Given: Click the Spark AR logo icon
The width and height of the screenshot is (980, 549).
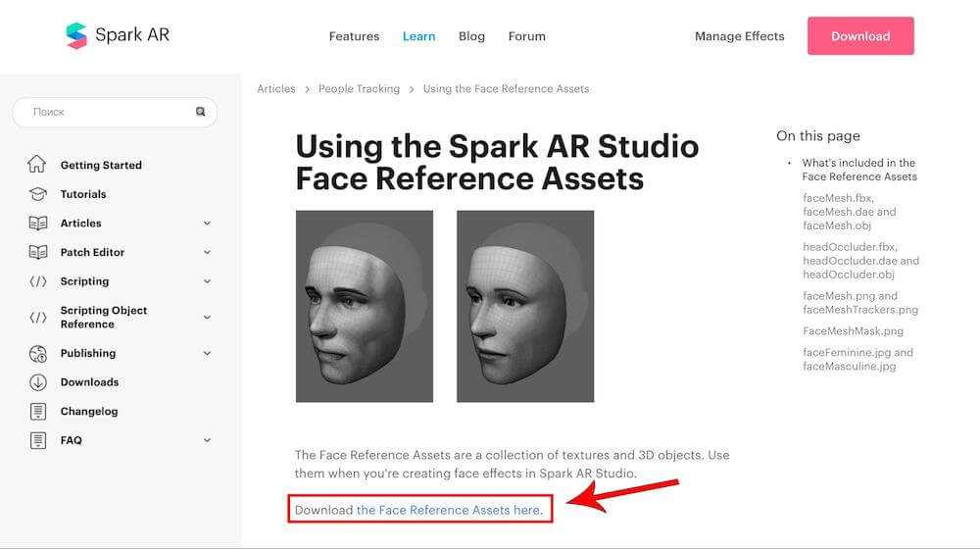Looking at the screenshot, I should [76, 36].
